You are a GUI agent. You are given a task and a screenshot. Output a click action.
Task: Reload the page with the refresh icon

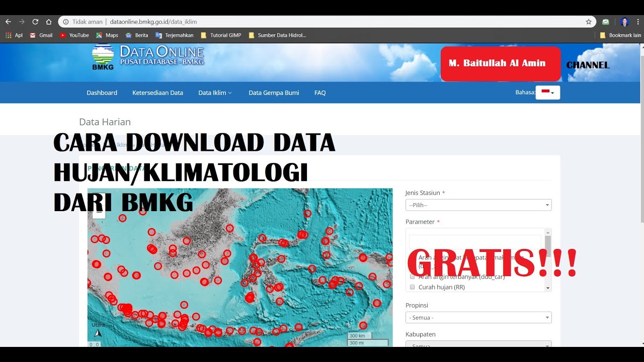(35, 22)
